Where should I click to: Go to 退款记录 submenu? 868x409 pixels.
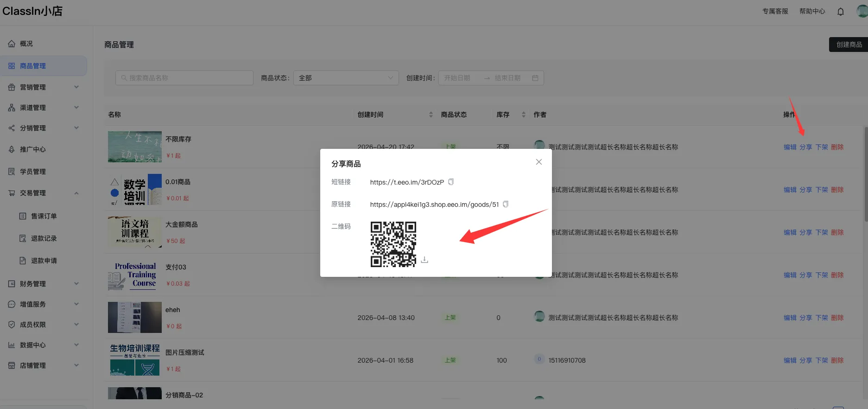[44, 238]
